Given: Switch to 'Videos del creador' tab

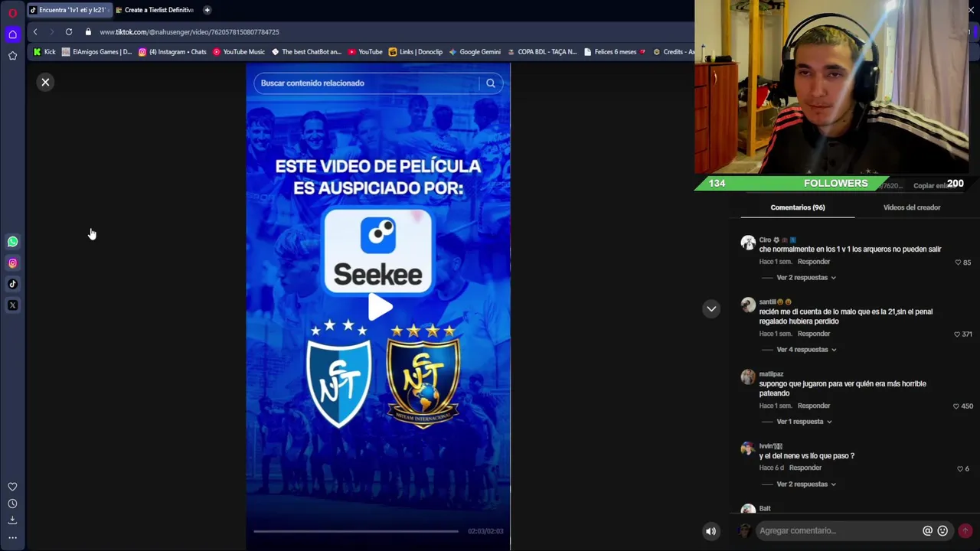Looking at the screenshot, I should (x=912, y=207).
